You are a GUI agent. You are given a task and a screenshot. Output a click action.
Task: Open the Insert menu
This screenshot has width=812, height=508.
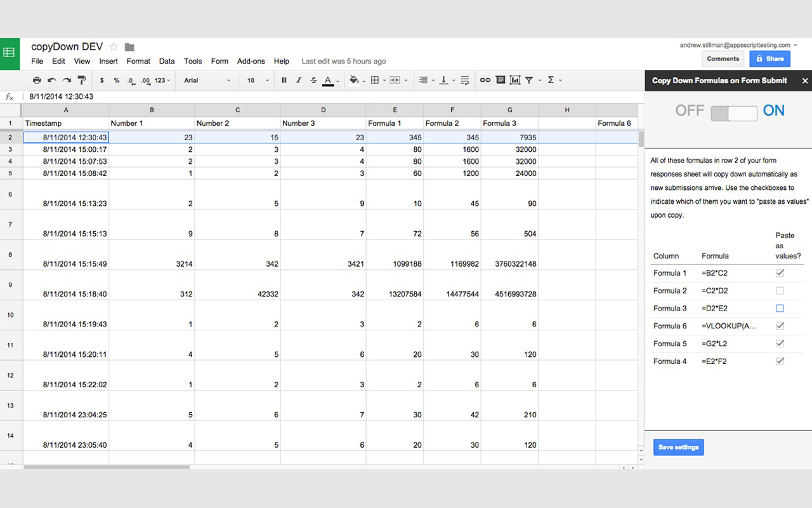pos(108,62)
